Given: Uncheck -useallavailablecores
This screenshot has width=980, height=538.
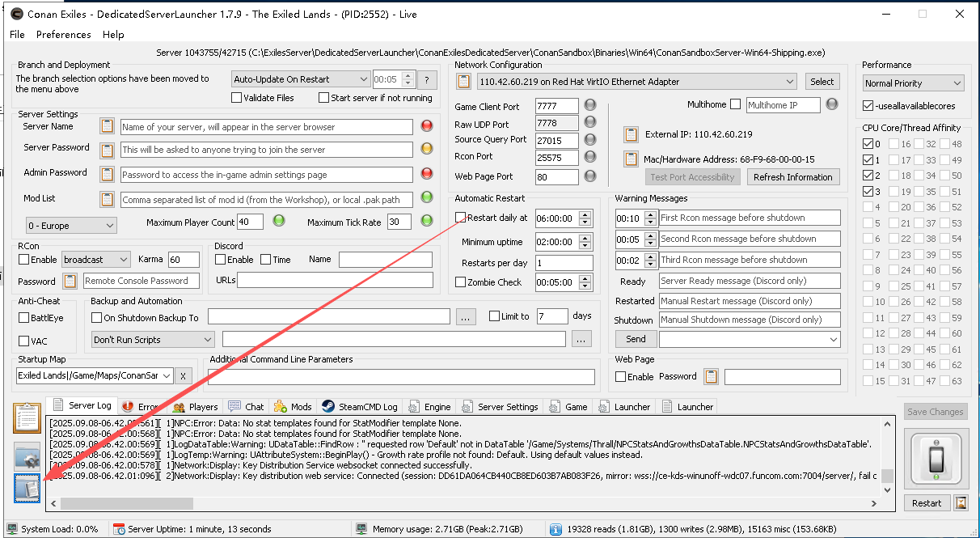Looking at the screenshot, I should coord(868,106).
